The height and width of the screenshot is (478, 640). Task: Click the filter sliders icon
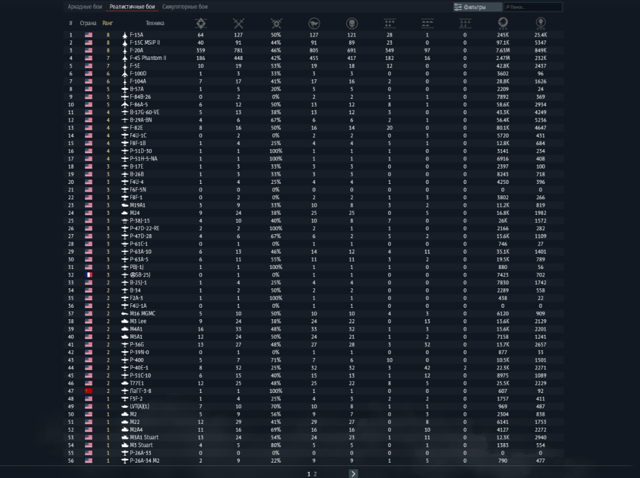tap(458, 7)
